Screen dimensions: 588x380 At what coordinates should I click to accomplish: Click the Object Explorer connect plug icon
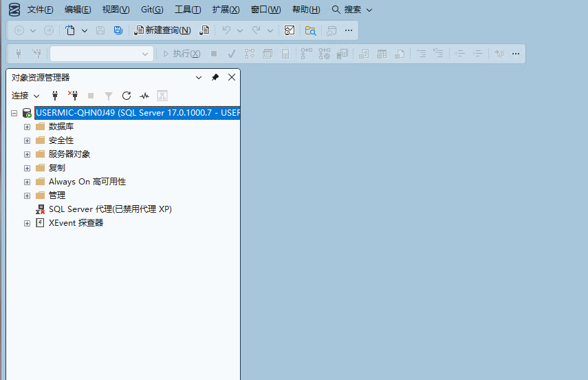(55, 96)
